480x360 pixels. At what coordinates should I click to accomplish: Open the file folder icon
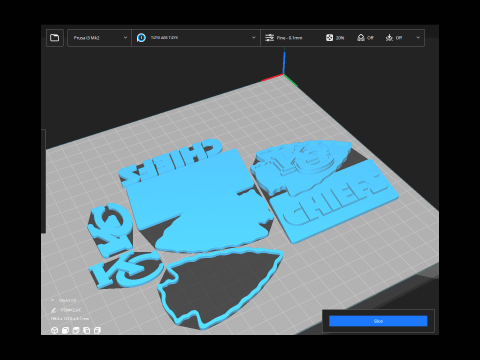click(x=55, y=38)
